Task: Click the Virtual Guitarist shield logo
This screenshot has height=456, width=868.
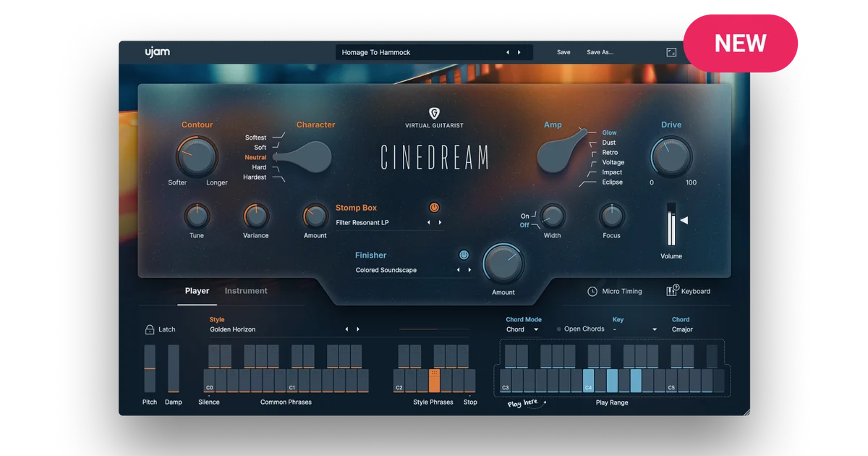Action: pos(434,113)
